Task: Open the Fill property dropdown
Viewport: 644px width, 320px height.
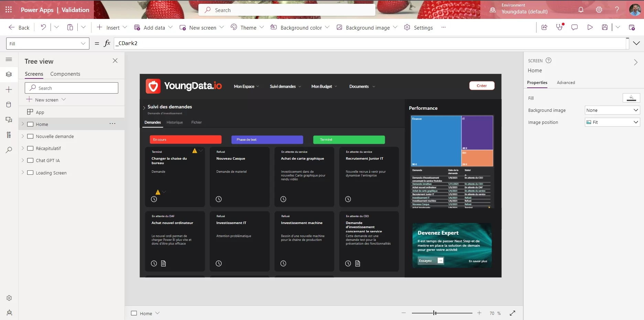Action: tap(48, 43)
